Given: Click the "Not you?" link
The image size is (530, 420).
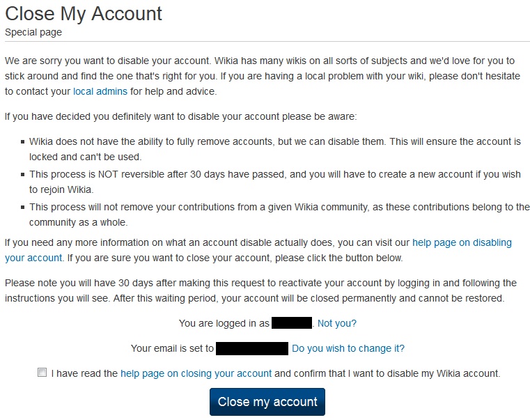Looking at the screenshot, I should click(337, 323).
